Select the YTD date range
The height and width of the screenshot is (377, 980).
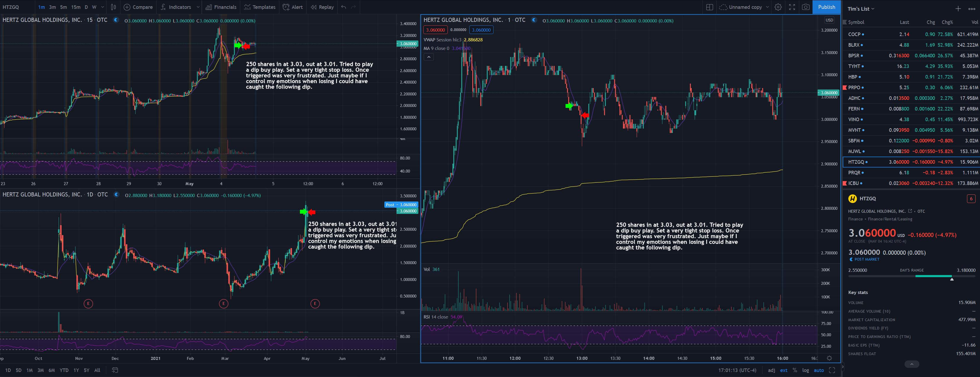(64, 370)
